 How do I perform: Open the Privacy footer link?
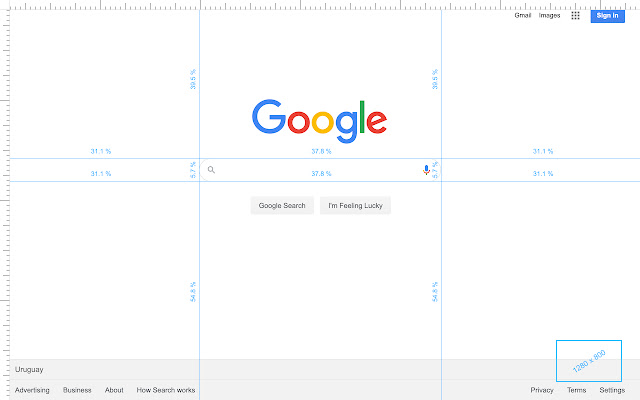542,390
